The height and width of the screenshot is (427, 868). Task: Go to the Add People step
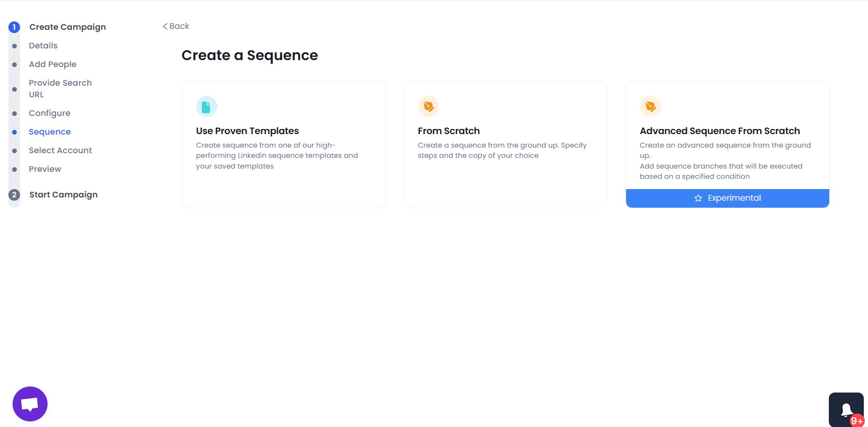pos(53,64)
